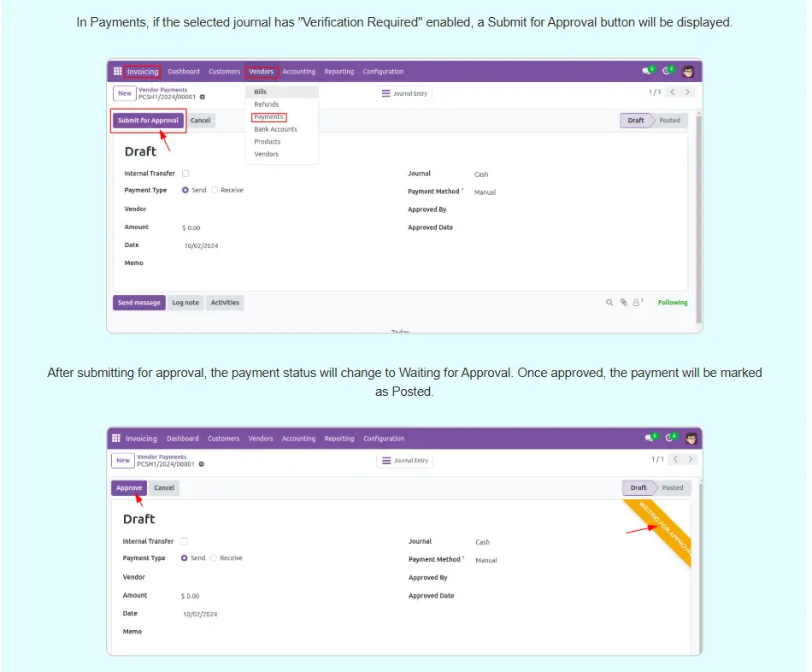812x672 pixels.
Task: Select the Receive radio button in the top form
Action: click(x=215, y=191)
